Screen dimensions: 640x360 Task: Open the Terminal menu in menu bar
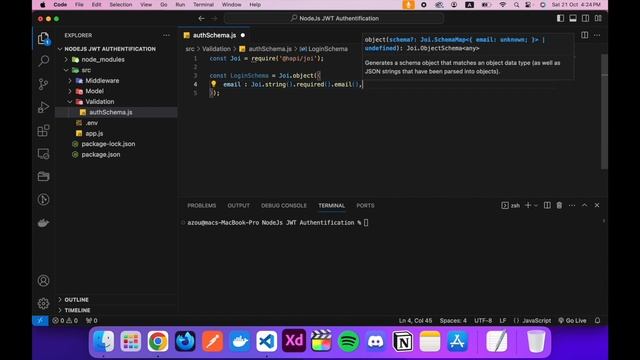[x=203, y=4]
